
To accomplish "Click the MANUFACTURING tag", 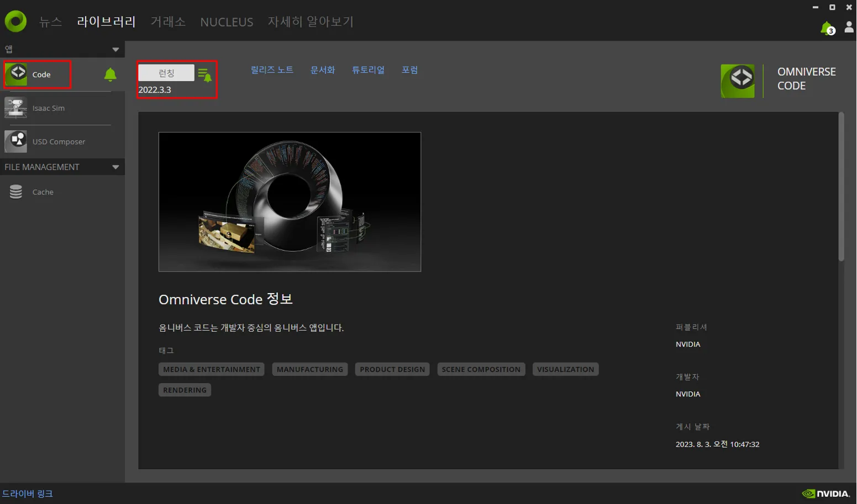I will (310, 369).
